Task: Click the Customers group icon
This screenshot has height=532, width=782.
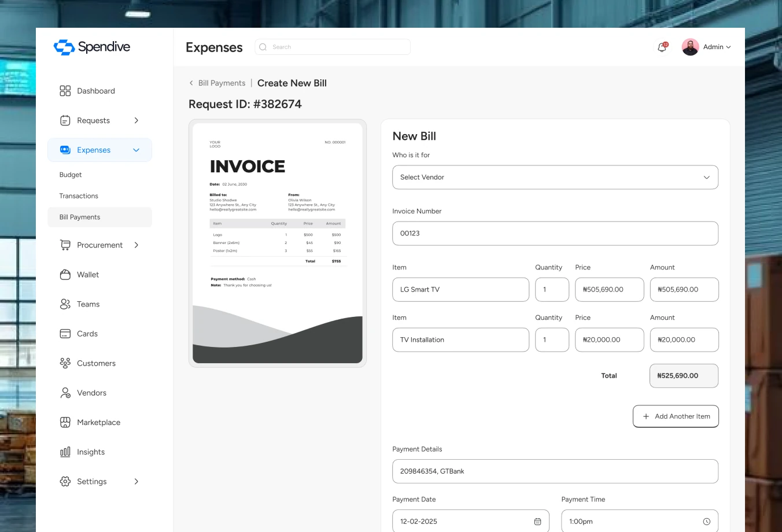Action: pos(65,363)
